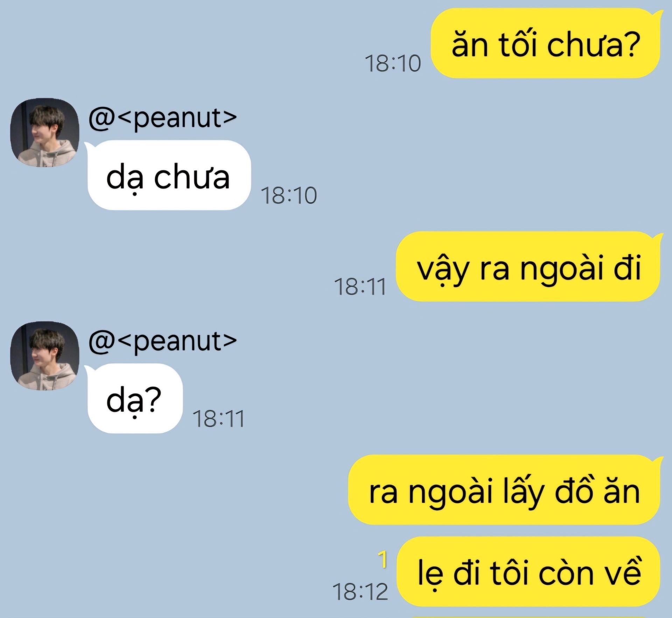672x618 pixels.
Task: Click the 18:10 timestamp beside 'ăn tối chưa?'
Action: 393,64
